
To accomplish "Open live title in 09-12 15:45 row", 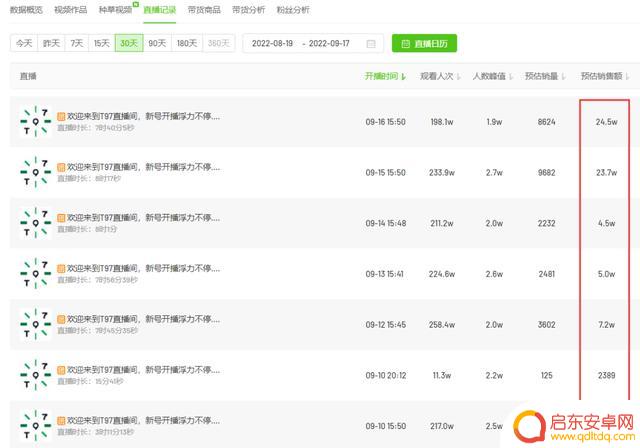I will point(144,319).
